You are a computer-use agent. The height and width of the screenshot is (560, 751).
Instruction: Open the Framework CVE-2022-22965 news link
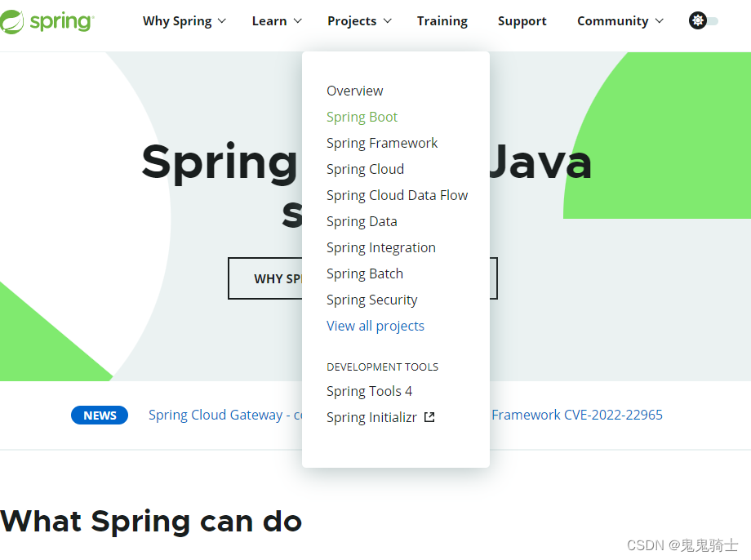click(x=576, y=415)
